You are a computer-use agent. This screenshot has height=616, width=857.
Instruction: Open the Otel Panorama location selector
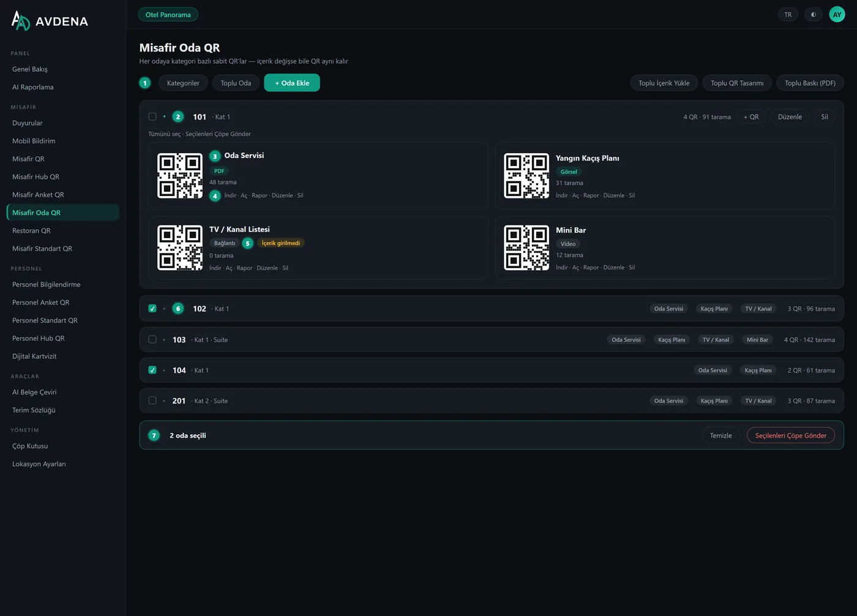click(168, 15)
